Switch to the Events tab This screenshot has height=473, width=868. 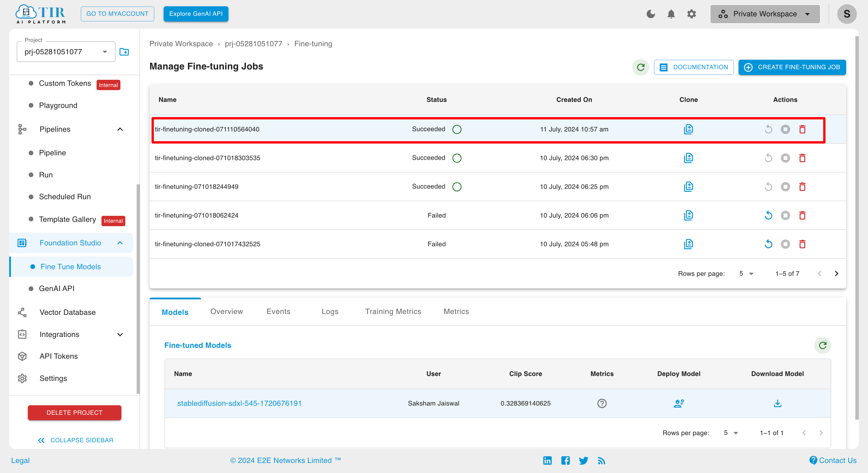[278, 311]
